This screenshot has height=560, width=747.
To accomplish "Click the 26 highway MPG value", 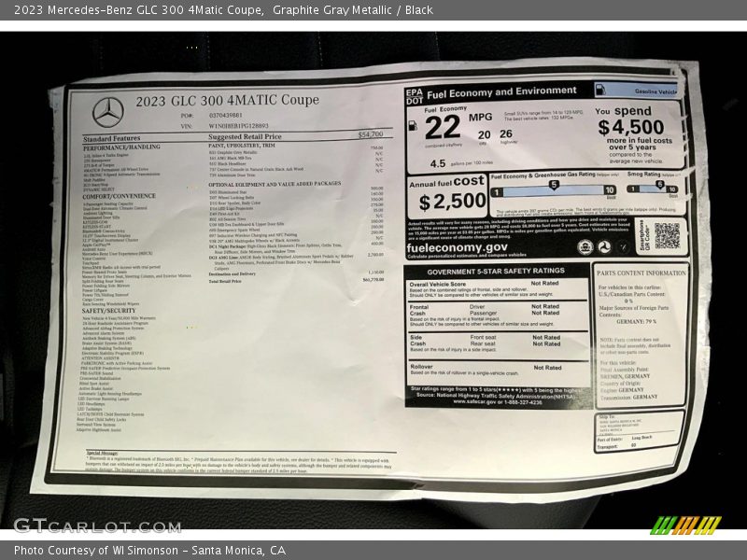I will pos(506,133).
